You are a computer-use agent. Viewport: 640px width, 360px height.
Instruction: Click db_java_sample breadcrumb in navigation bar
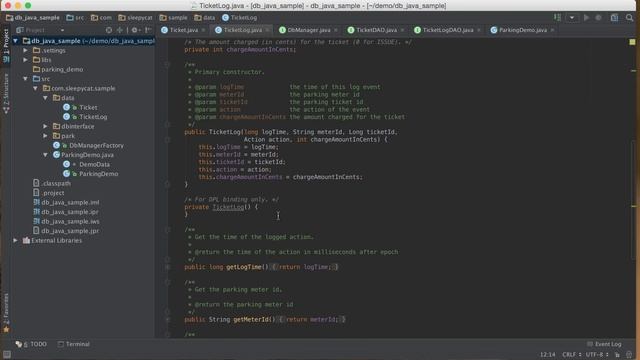tap(33, 18)
